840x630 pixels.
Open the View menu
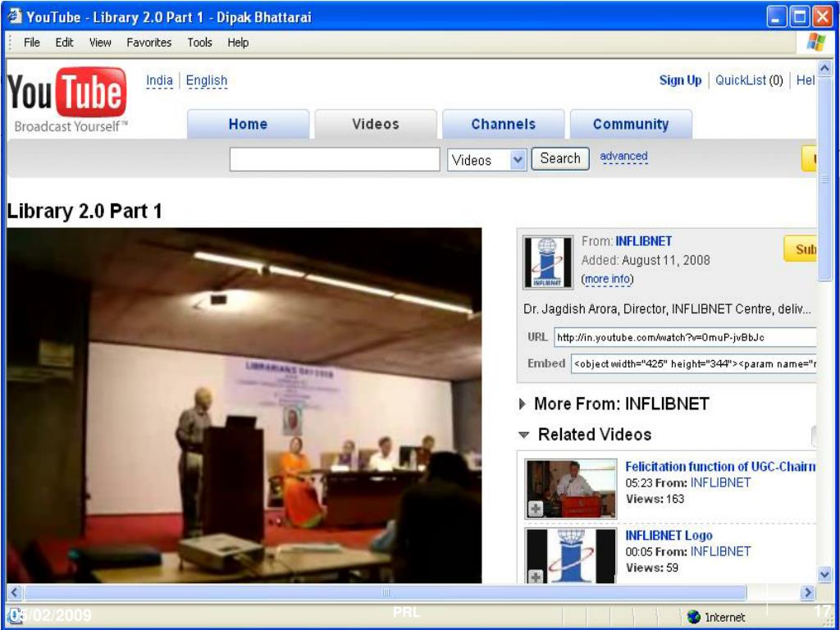coord(100,43)
